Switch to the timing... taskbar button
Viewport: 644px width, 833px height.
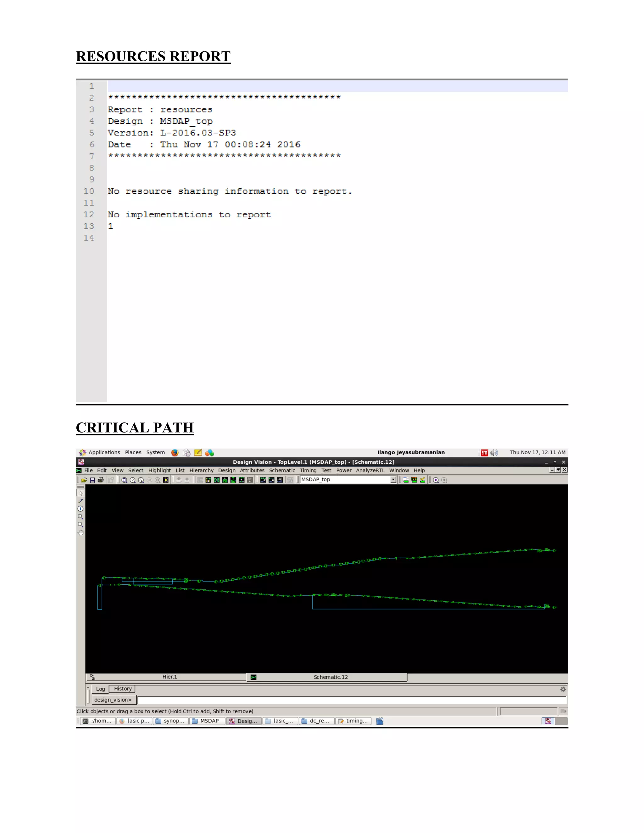[x=353, y=721]
